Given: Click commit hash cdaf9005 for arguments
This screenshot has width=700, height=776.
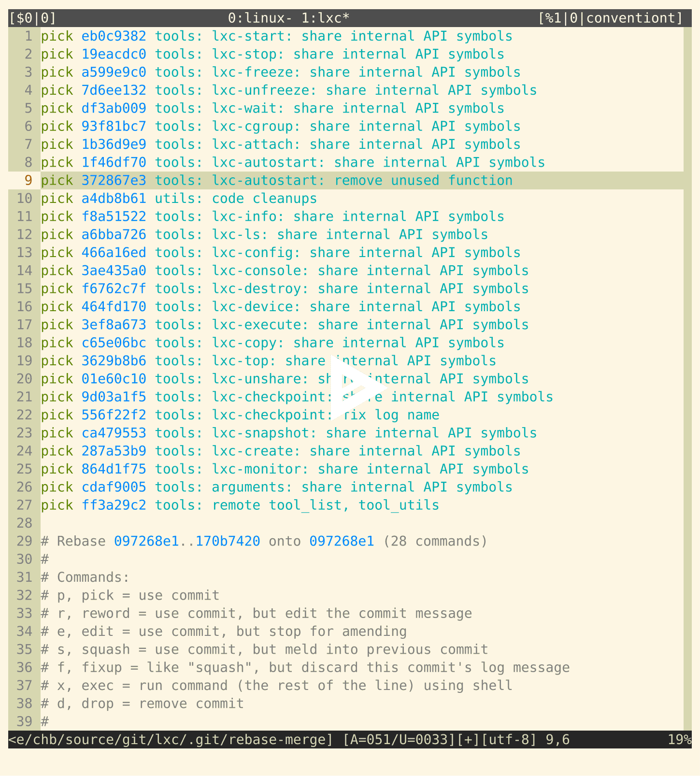Looking at the screenshot, I should [114, 487].
